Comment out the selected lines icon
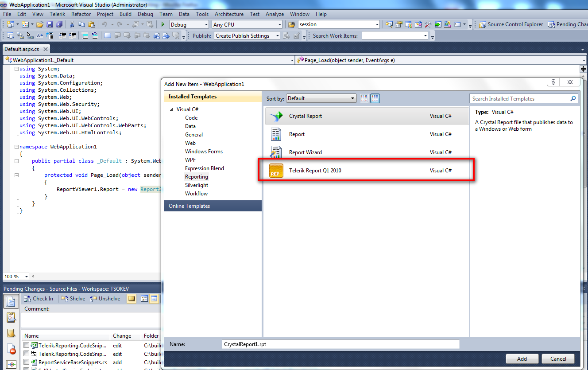This screenshot has height=370, width=588. (x=85, y=36)
